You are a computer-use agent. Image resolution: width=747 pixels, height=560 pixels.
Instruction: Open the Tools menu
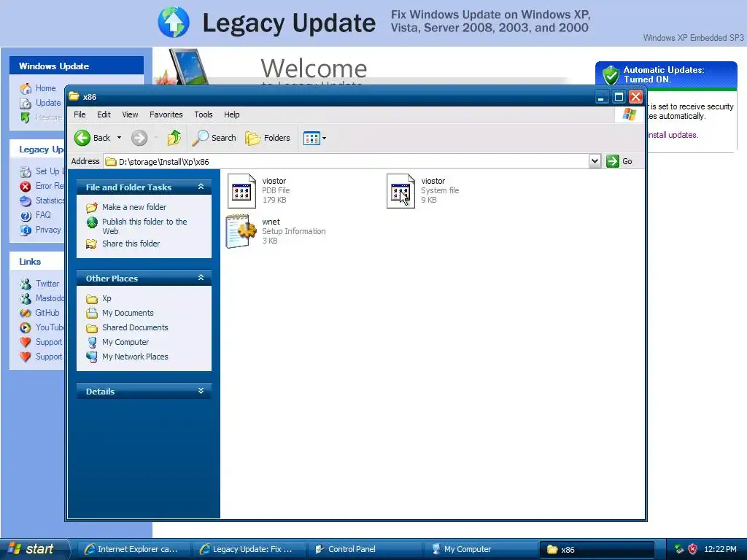pyautogui.click(x=203, y=114)
